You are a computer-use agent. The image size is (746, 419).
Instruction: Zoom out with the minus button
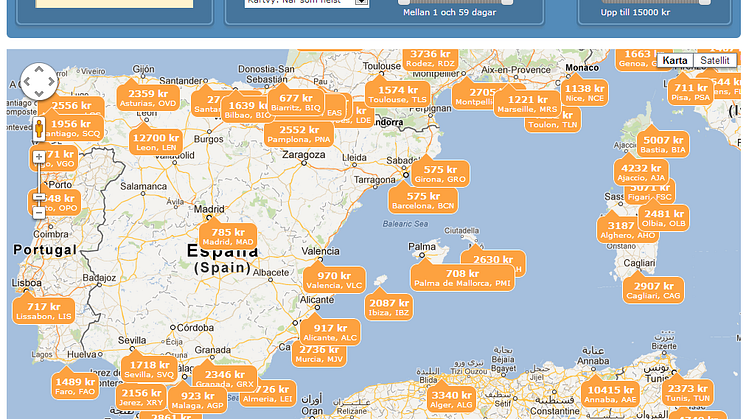tap(39, 212)
